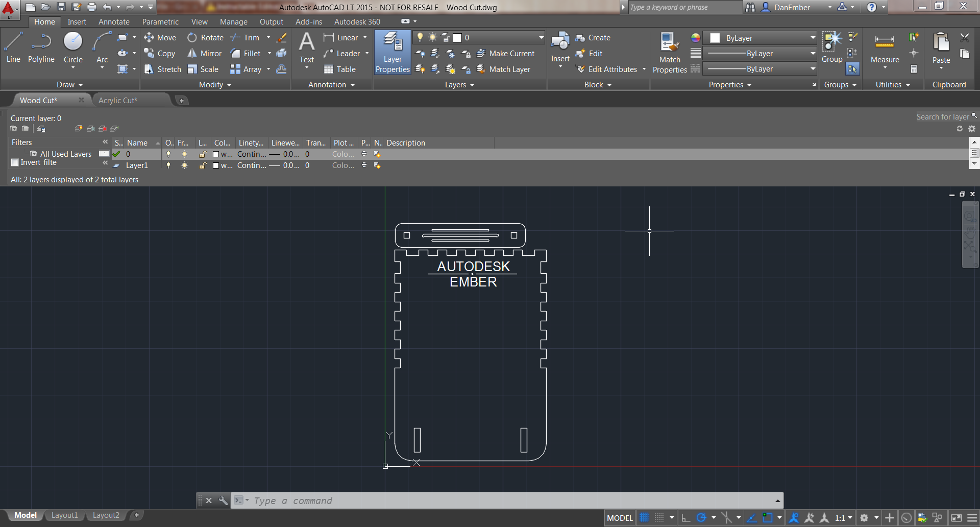This screenshot has height=527, width=980.
Task: Switch to Layout1 tab
Action: (x=65, y=515)
